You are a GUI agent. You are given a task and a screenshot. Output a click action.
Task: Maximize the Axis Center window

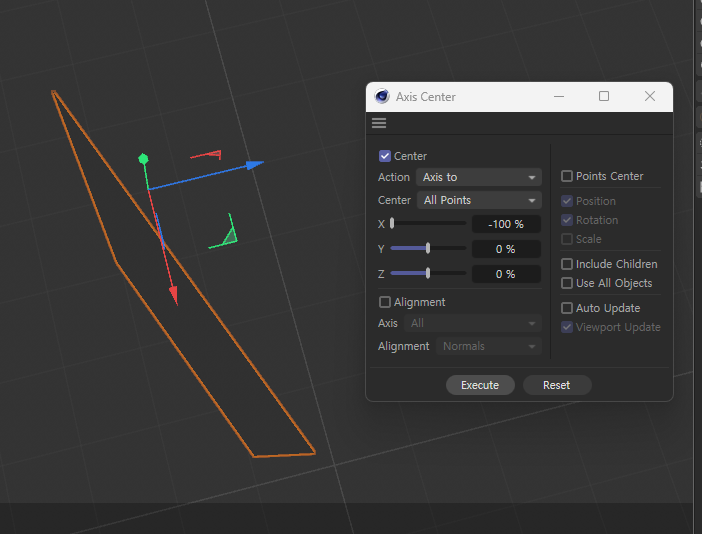point(604,96)
